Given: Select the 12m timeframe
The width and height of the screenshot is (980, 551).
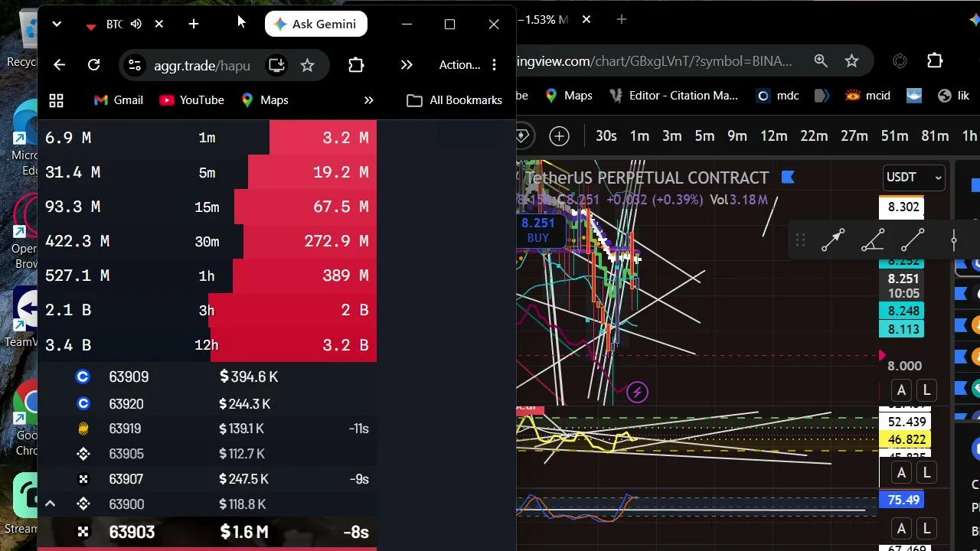Looking at the screenshot, I should tap(774, 136).
